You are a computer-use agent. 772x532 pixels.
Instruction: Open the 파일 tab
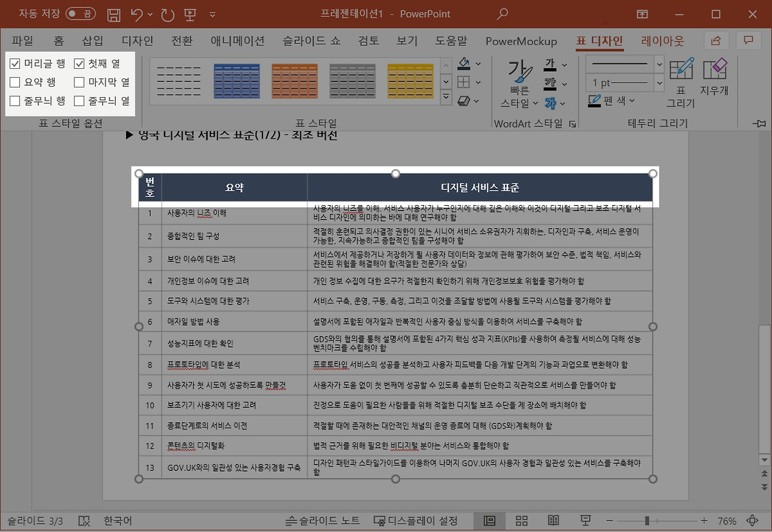22,41
